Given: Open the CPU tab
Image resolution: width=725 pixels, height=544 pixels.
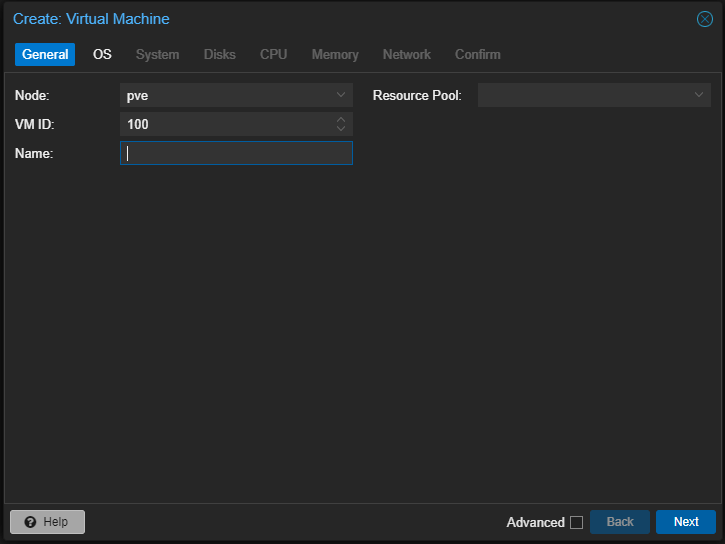Looking at the screenshot, I should (x=273, y=54).
